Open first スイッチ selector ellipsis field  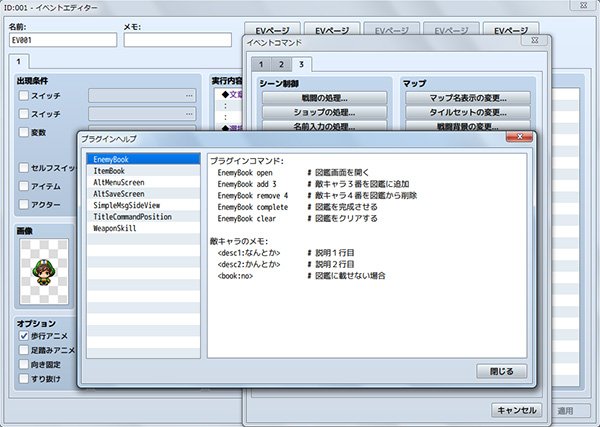pyautogui.click(x=142, y=95)
